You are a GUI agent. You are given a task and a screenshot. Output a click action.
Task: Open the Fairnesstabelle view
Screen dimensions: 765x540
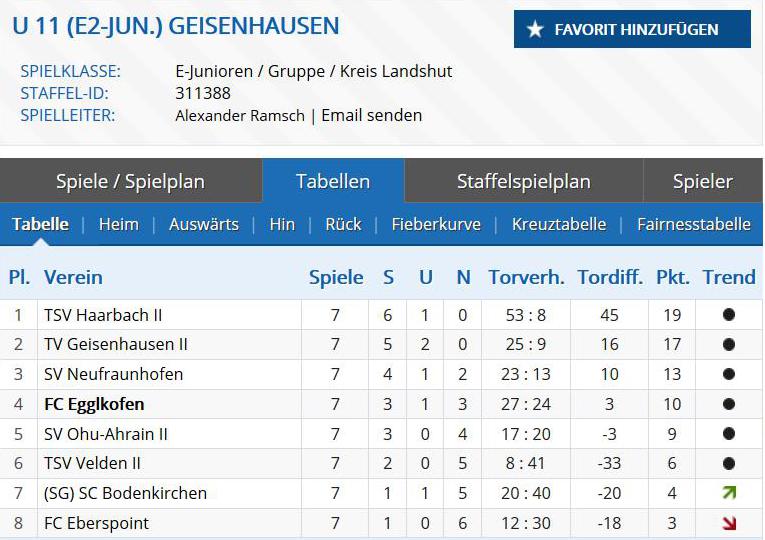tap(693, 224)
